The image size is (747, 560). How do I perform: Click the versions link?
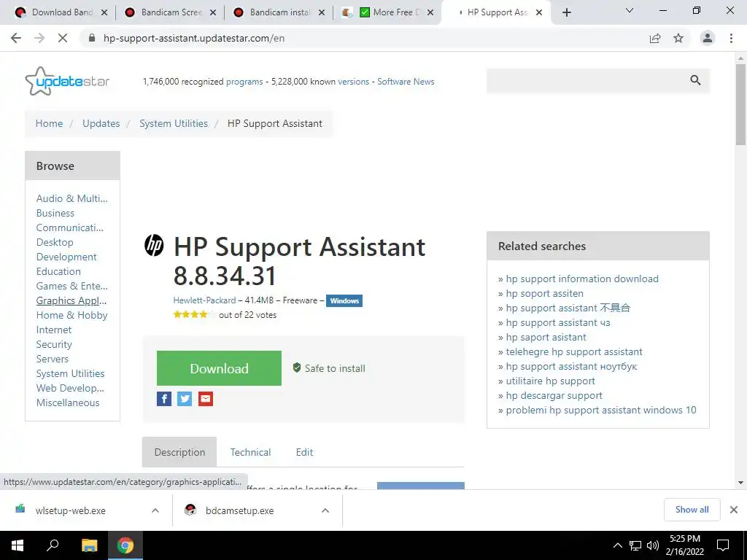pos(354,82)
